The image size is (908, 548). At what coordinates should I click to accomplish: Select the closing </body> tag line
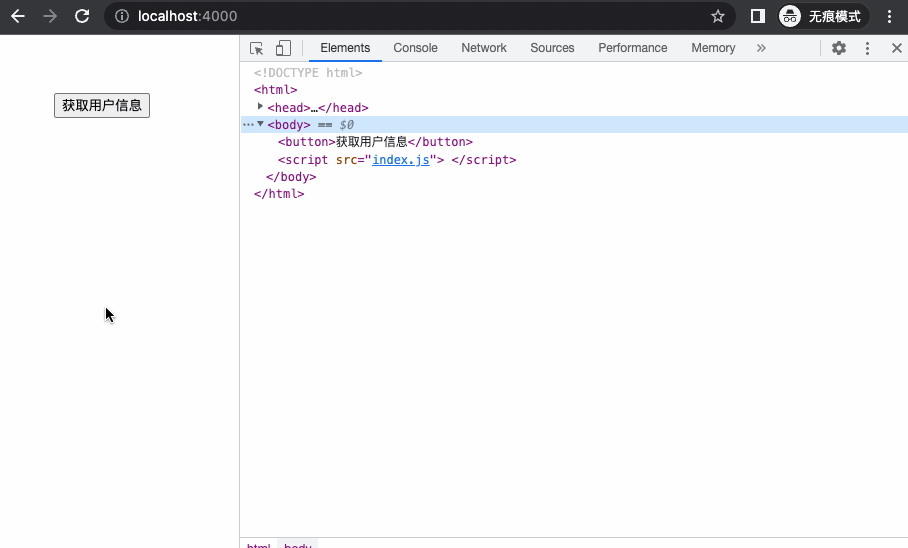click(291, 177)
